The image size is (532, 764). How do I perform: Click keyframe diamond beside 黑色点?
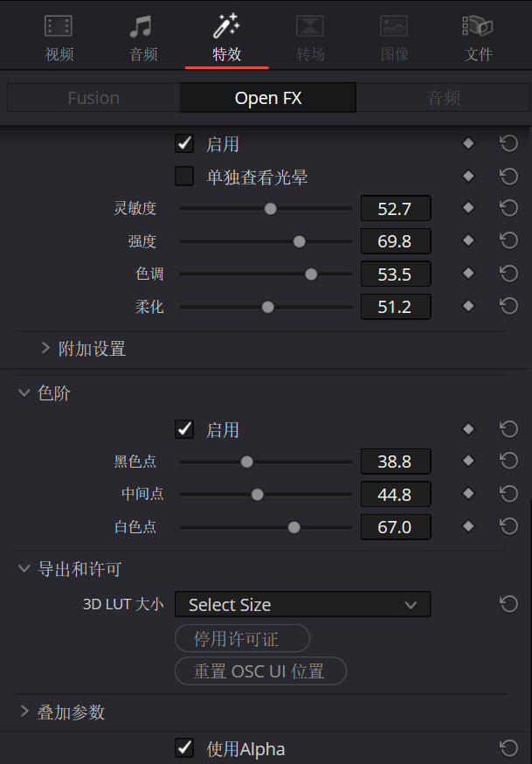point(468,461)
